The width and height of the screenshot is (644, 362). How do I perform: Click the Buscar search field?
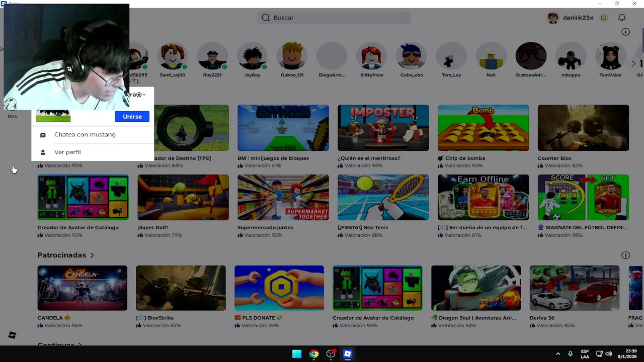point(334,18)
